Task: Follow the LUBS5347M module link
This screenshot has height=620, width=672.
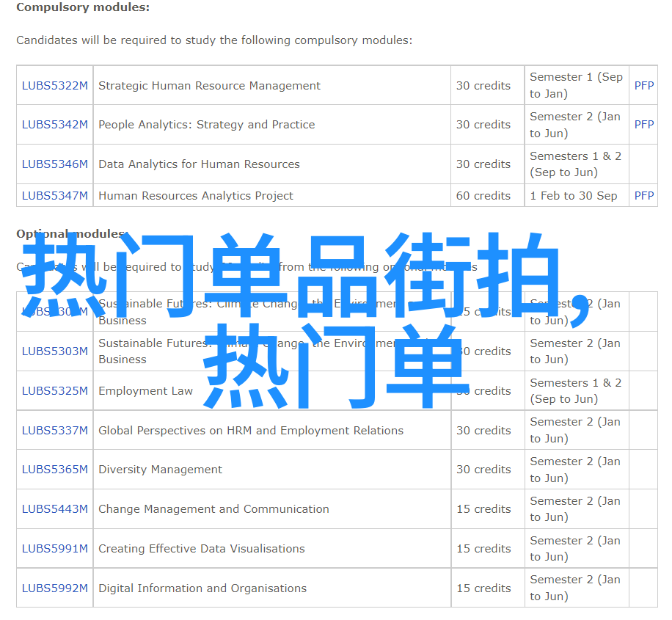Action: pyautogui.click(x=54, y=196)
